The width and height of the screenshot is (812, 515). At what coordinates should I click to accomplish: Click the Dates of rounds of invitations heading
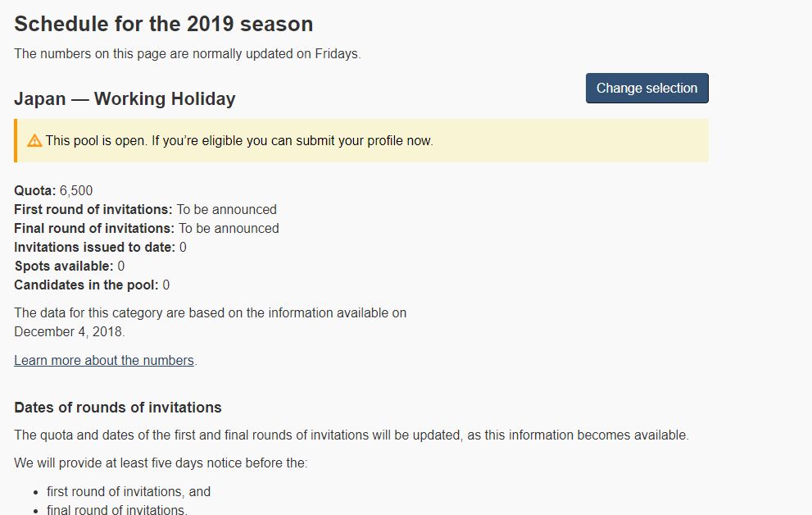pyautogui.click(x=118, y=408)
